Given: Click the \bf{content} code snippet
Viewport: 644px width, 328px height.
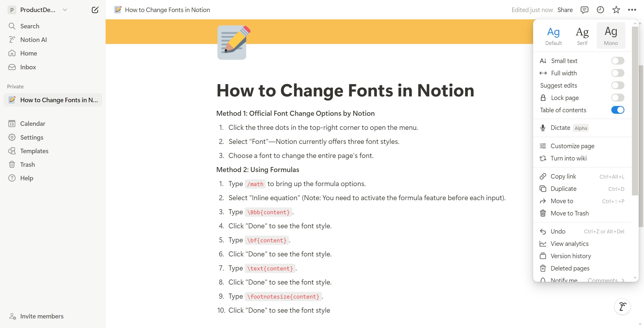Looking at the screenshot, I should [267, 240].
